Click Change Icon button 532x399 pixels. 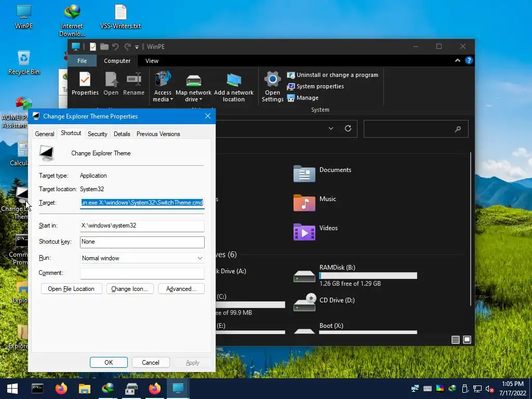tap(130, 289)
